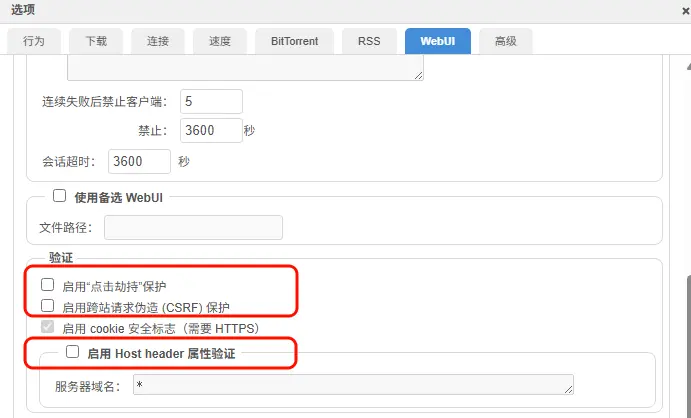Go to the 速度 tab
The image size is (691, 418).
click(220, 41)
